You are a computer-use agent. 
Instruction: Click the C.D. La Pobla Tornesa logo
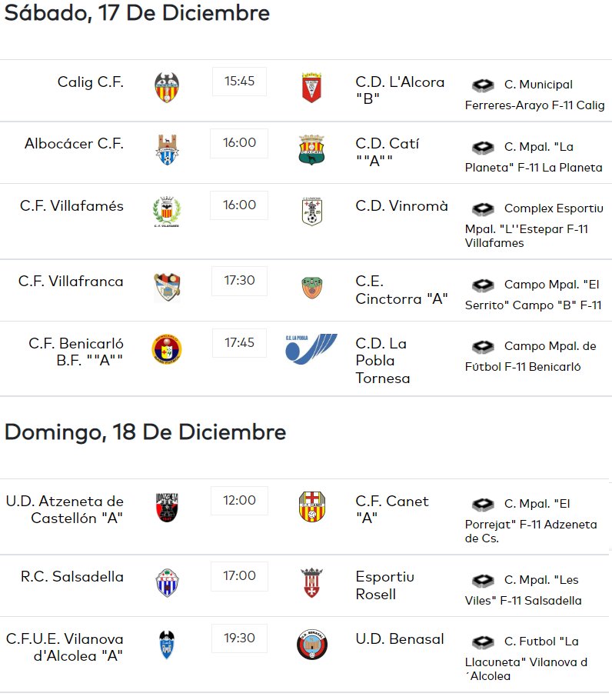coord(311,348)
